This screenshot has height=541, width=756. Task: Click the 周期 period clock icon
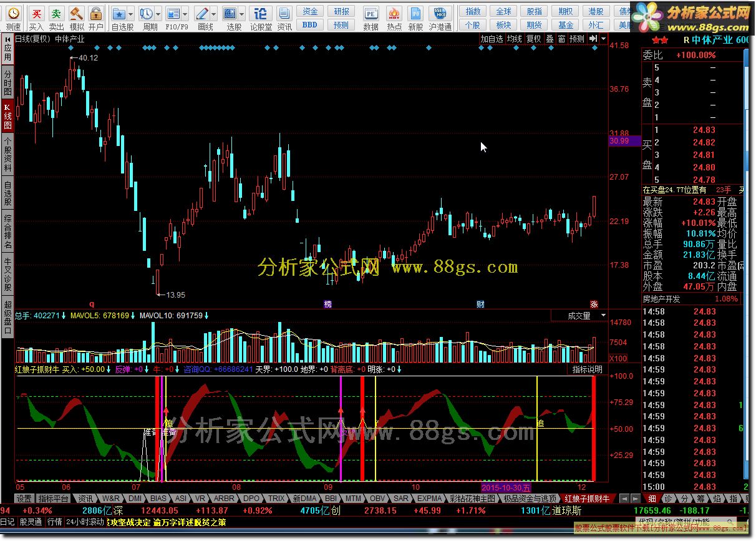[x=147, y=12]
